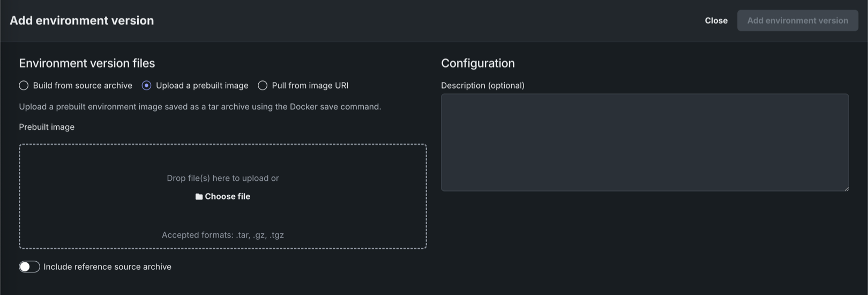Click the 'Configuration' section heading
868x295 pixels.
pos(477,63)
